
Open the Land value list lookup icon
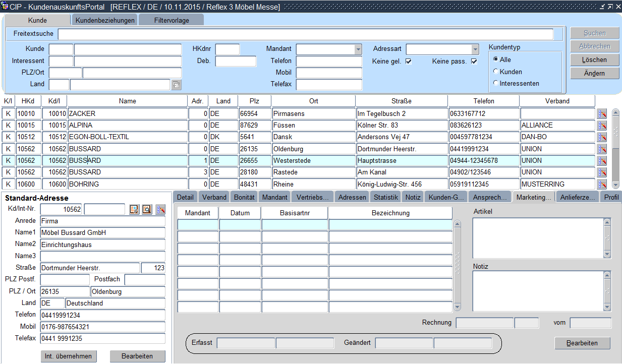tap(176, 85)
